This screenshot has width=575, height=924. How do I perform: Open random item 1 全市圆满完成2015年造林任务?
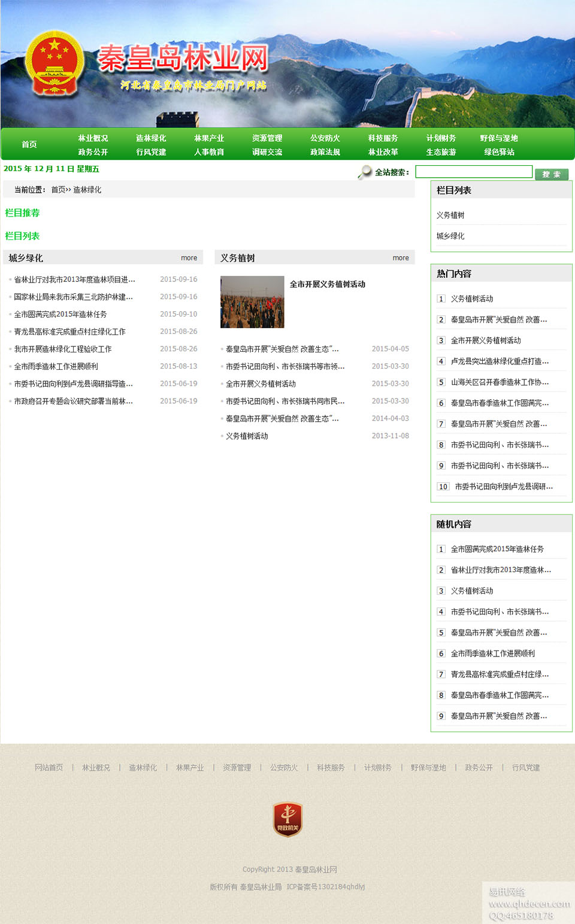tap(497, 549)
